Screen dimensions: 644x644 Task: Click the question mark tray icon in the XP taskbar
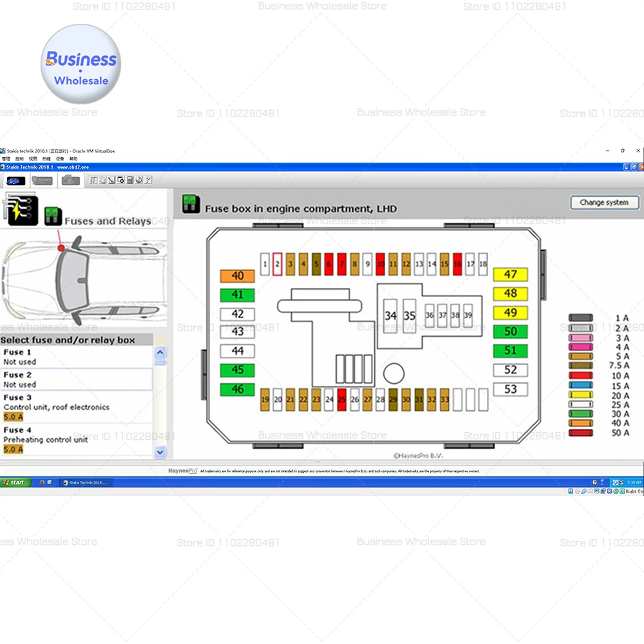(x=594, y=482)
